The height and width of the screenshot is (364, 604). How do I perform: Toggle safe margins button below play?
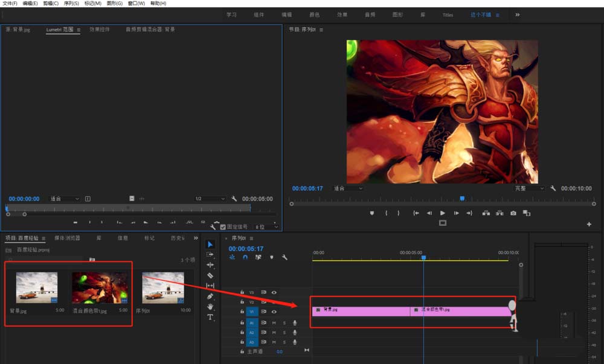(443, 223)
